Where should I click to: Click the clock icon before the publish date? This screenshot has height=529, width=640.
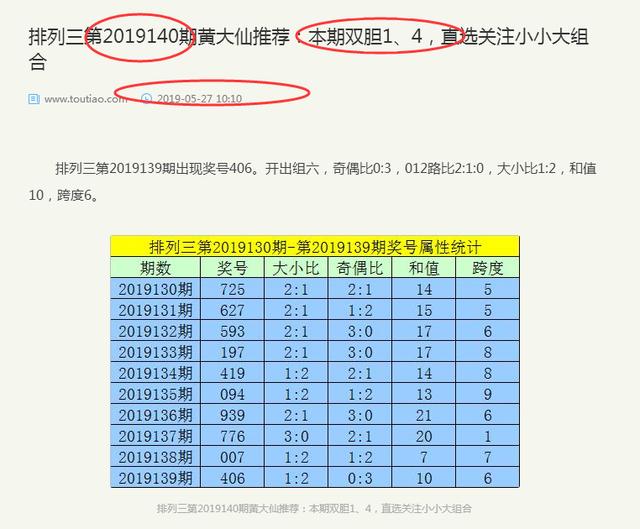coord(147,98)
